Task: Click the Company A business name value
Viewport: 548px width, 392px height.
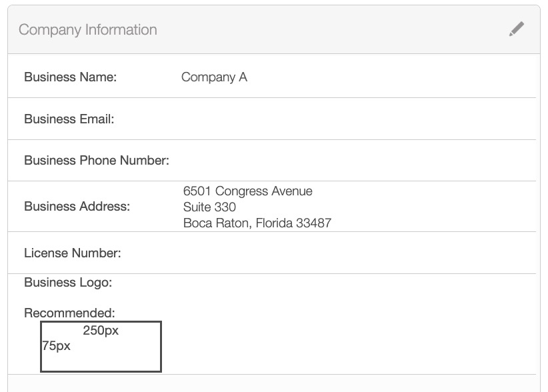Action: (214, 77)
